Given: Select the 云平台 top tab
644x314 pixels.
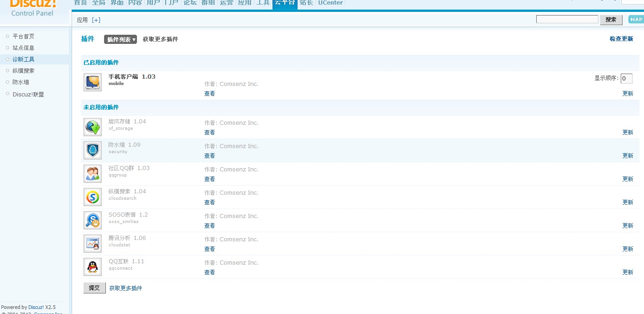Looking at the screenshot, I should pos(285,4).
